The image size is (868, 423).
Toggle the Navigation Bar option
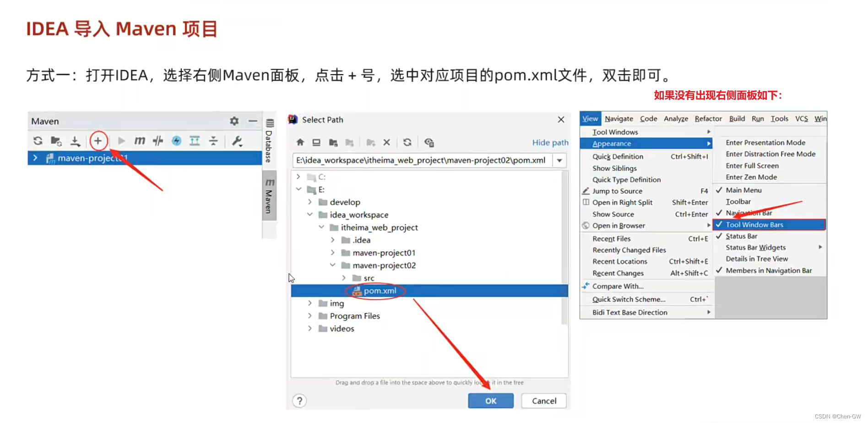pyautogui.click(x=770, y=213)
